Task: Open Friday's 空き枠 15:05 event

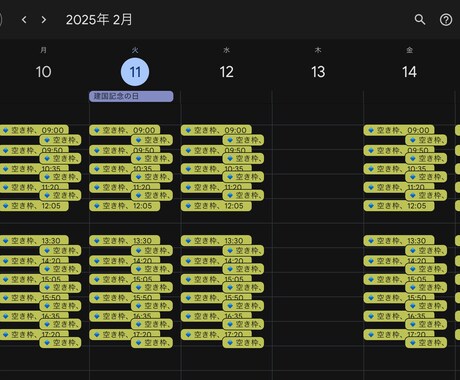Action: [399, 279]
